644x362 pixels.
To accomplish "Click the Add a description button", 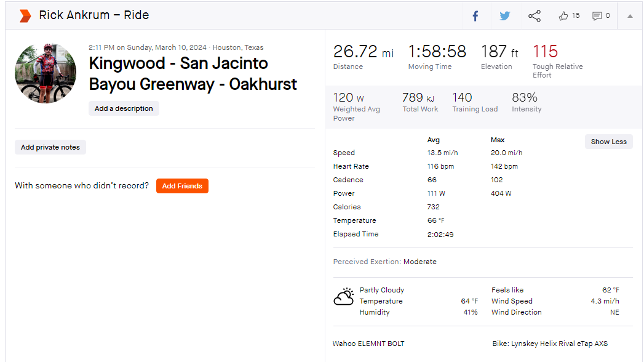I will [124, 108].
